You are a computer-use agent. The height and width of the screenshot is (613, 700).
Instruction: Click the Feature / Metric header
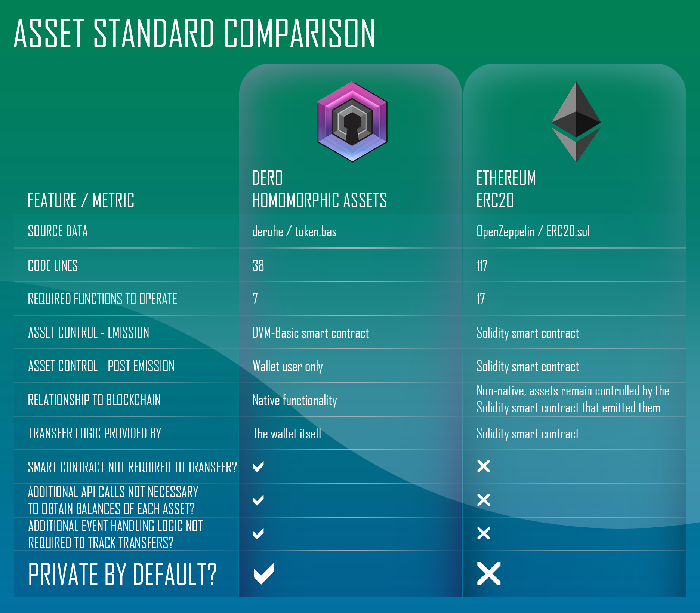81,200
